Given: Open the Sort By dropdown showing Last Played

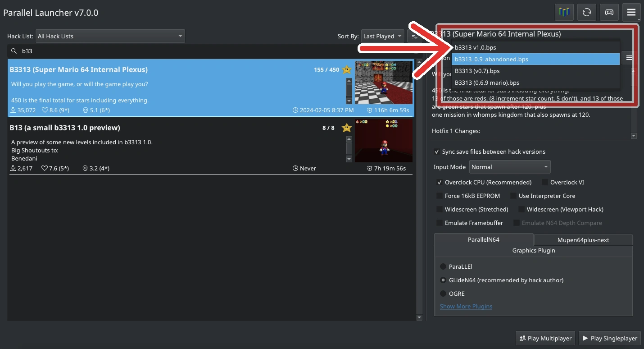Looking at the screenshot, I should (x=382, y=36).
